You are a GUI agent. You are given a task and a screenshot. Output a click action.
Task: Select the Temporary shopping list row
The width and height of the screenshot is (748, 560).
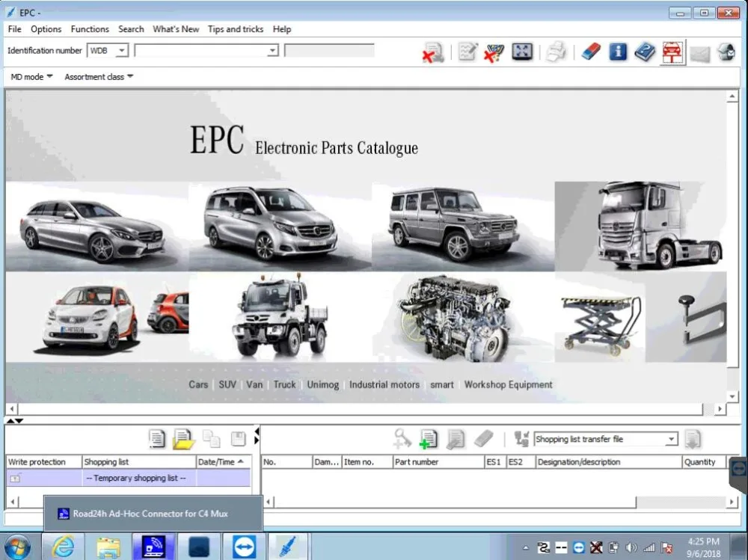pyautogui.click(x=129, y=478)
